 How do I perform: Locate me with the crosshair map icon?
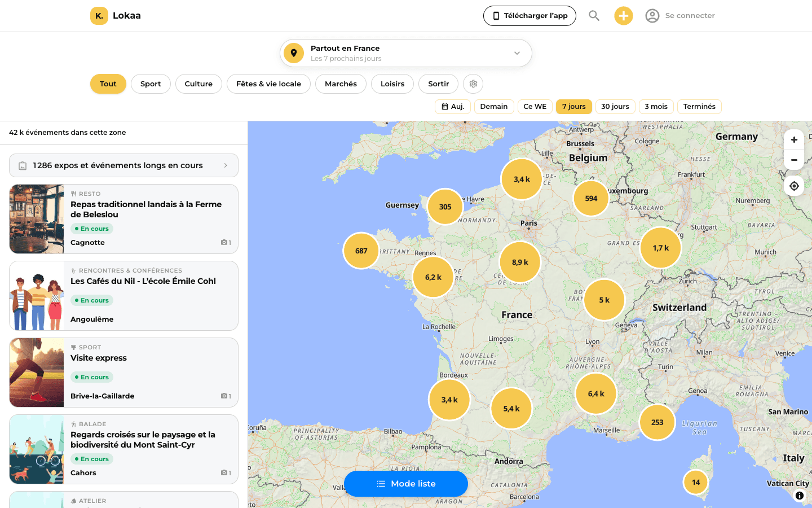click(x=794, y=186)
